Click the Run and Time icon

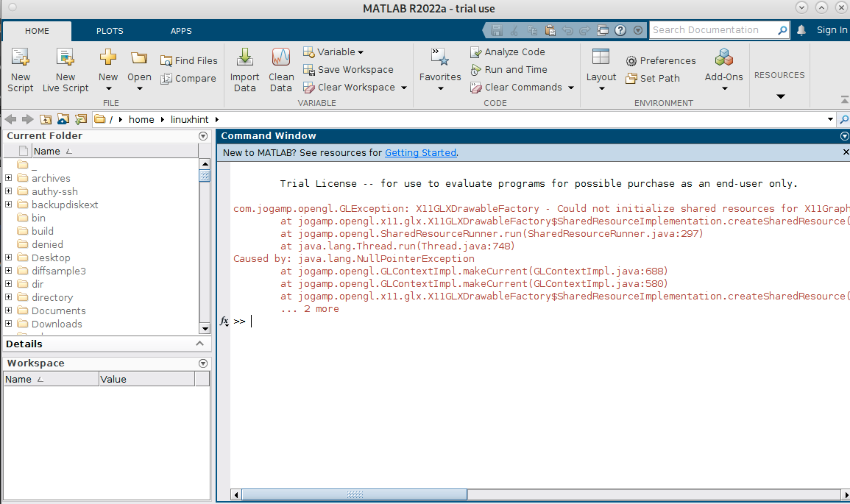click(x=509, y=69)
